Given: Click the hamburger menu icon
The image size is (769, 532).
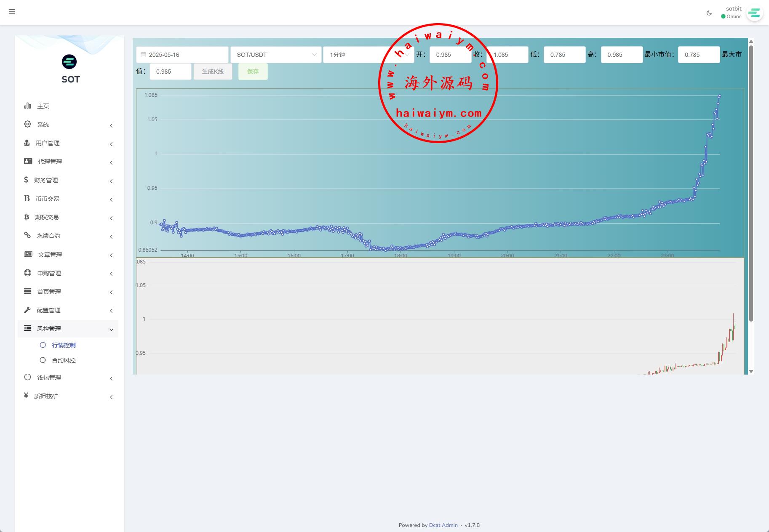Looking at the screenshot, I should pyautogui.click(x=12, y=12).
